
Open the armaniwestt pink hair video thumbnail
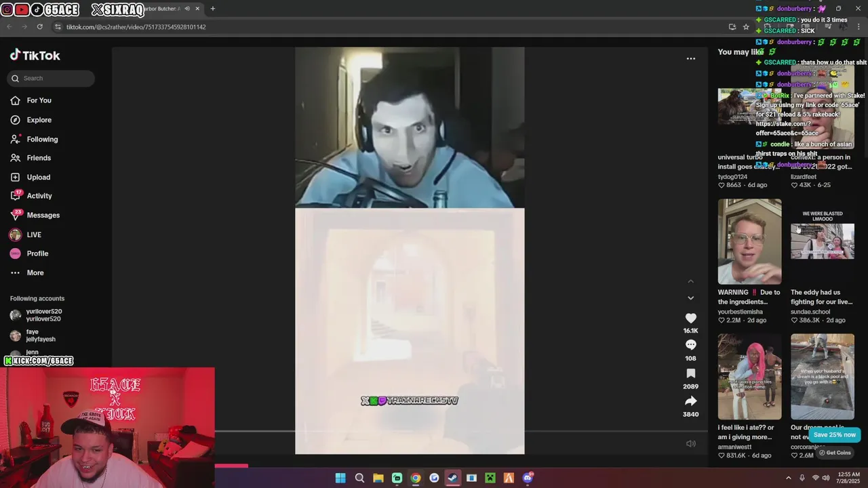749,376
